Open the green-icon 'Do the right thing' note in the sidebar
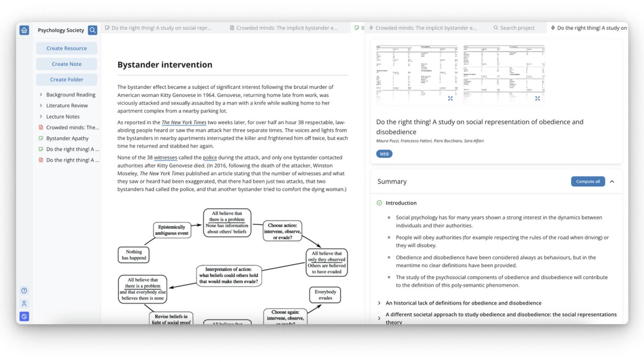Image resolution: width=644 pixels, height=362 pixels. (69, 149)
